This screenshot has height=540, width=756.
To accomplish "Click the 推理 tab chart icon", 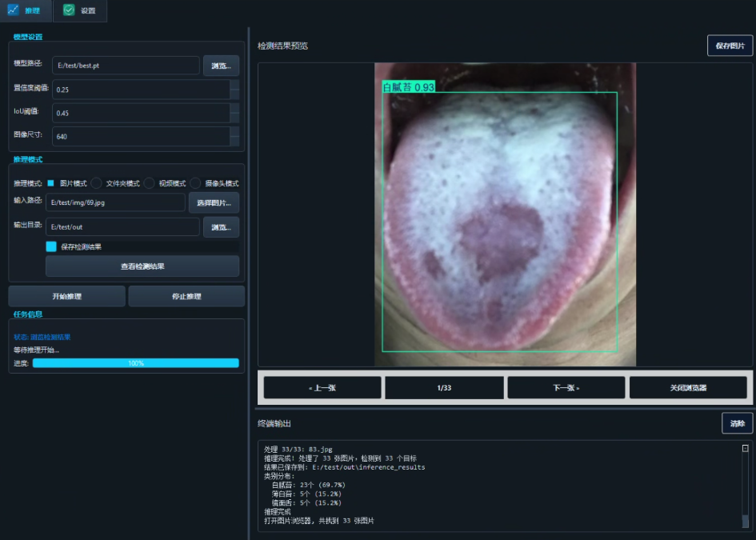I will pyautogui.click(x=13, y=10).
